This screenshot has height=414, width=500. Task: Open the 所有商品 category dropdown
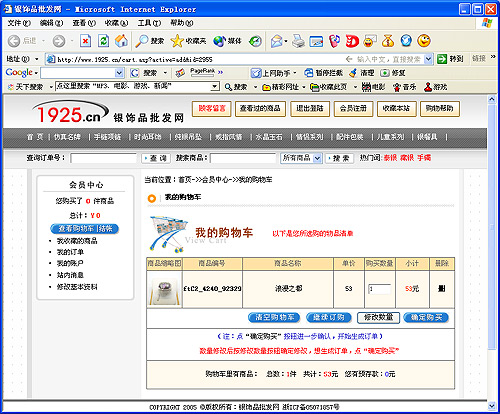tap(317, 158)
